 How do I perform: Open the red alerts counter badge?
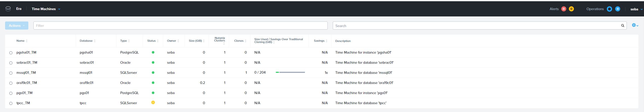coord(564,9)
